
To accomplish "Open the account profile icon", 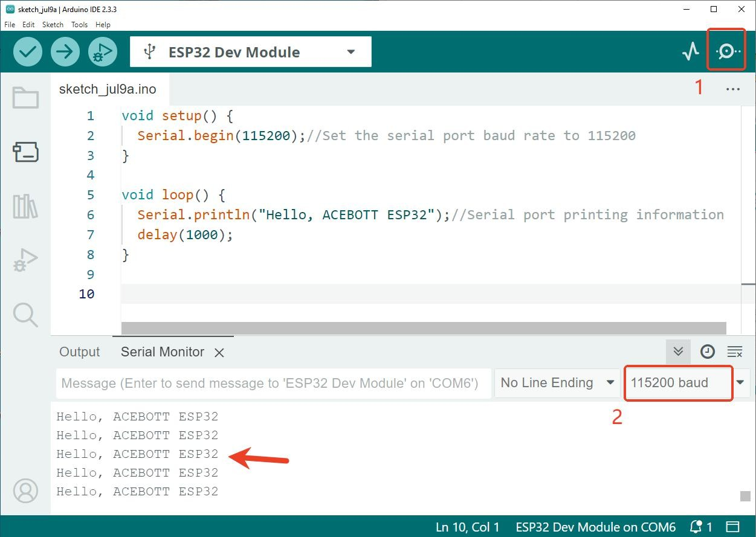I will point(25,491).
